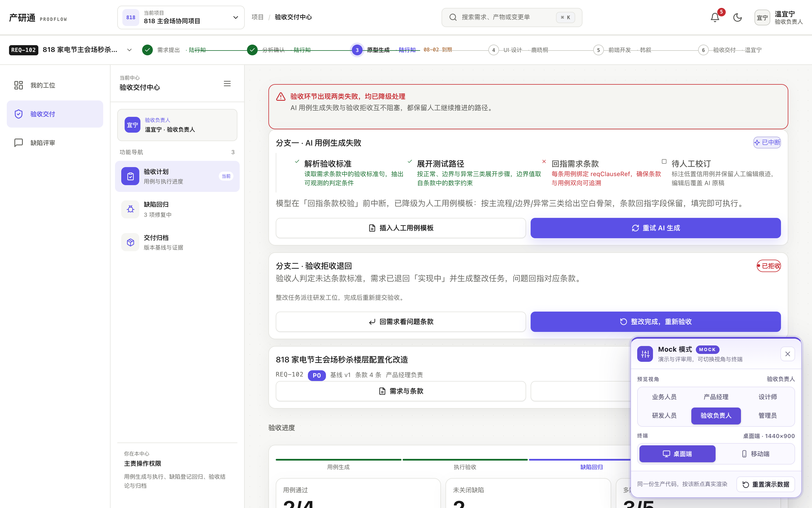Click the 宜宁 avatar in 验收负责人 card
Viewport: 812px width, 508px height.
click(133, 125)
